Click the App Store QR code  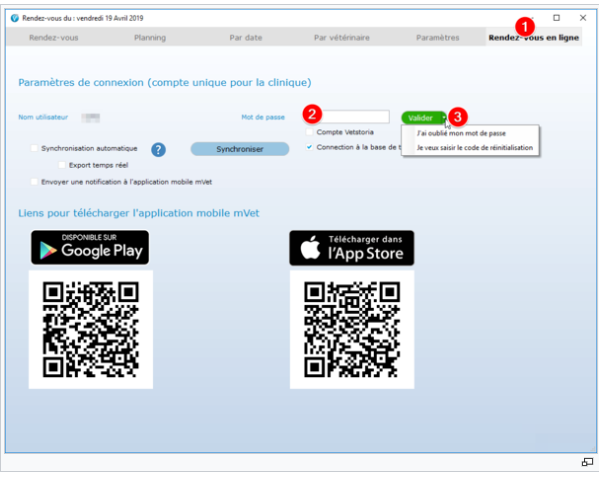352,329
